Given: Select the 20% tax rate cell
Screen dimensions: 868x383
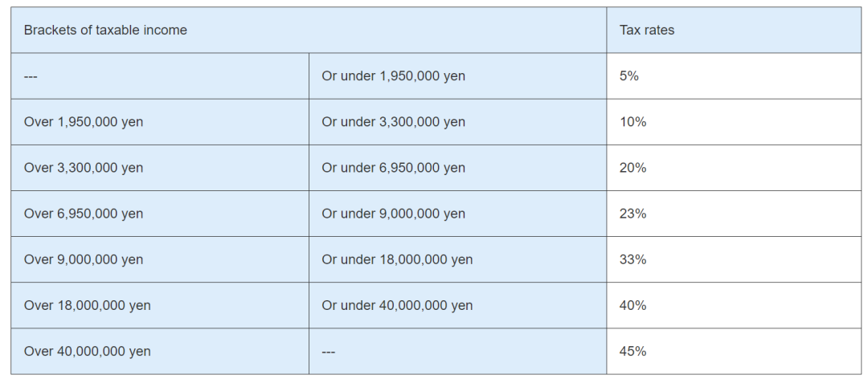Looking at the screenshot, I should (734, 168).
